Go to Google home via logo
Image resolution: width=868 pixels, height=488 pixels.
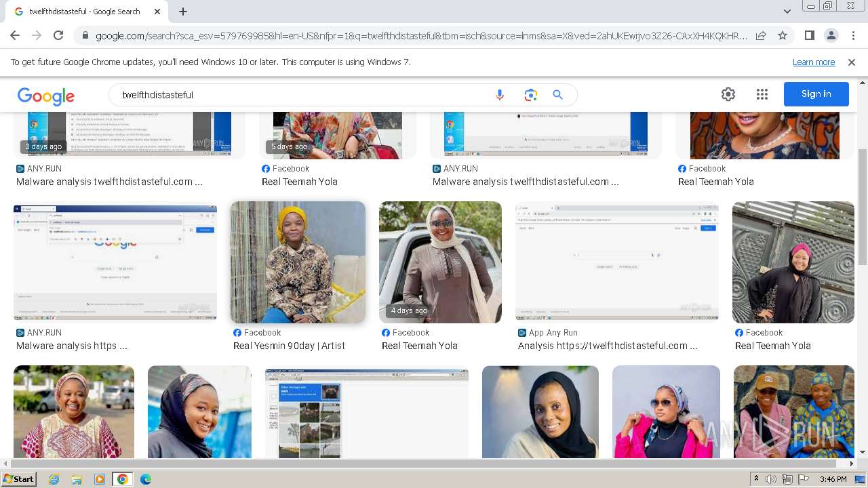pos(46,96)
